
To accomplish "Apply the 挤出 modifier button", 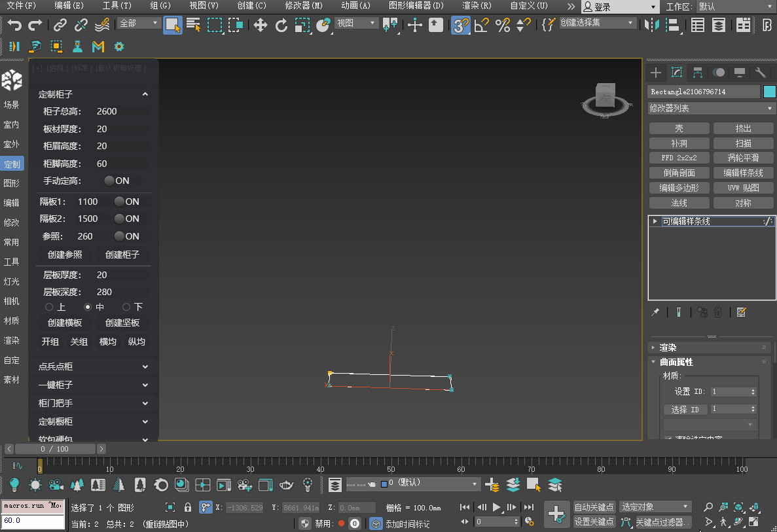I will click(744, 128).
